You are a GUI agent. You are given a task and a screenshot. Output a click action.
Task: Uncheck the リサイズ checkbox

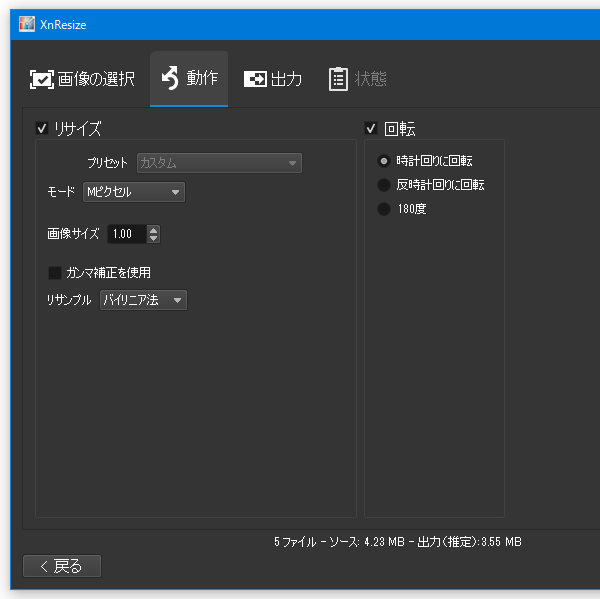click(42, 128)
